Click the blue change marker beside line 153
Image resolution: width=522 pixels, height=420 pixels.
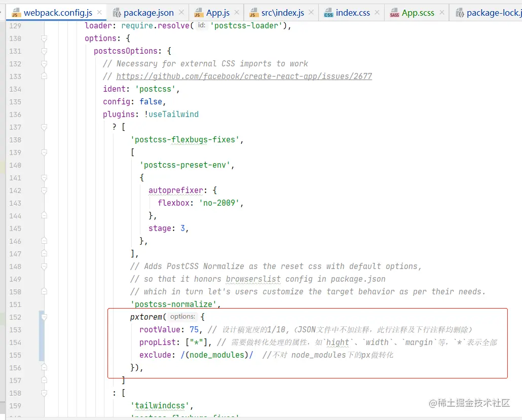pos(42,336)
